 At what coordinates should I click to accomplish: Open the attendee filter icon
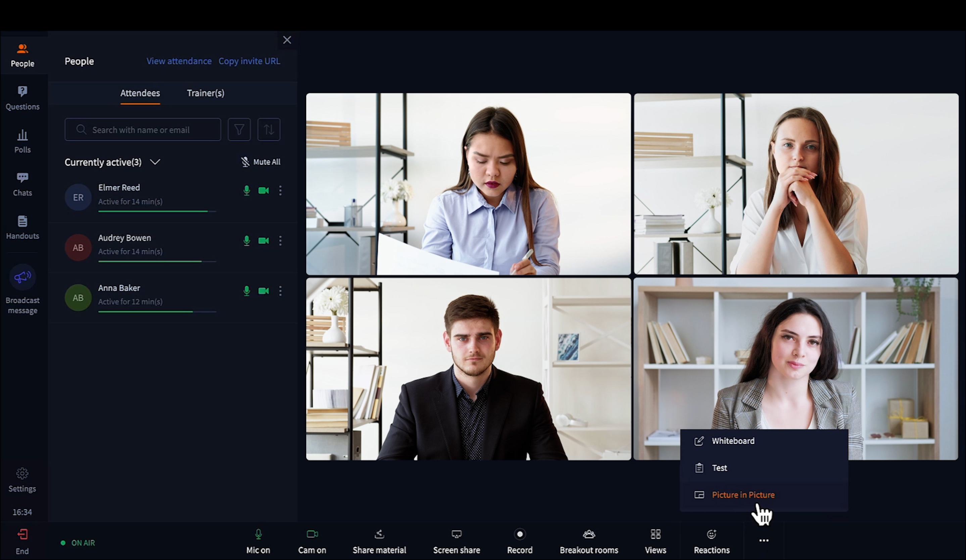[x=239, y=129]
